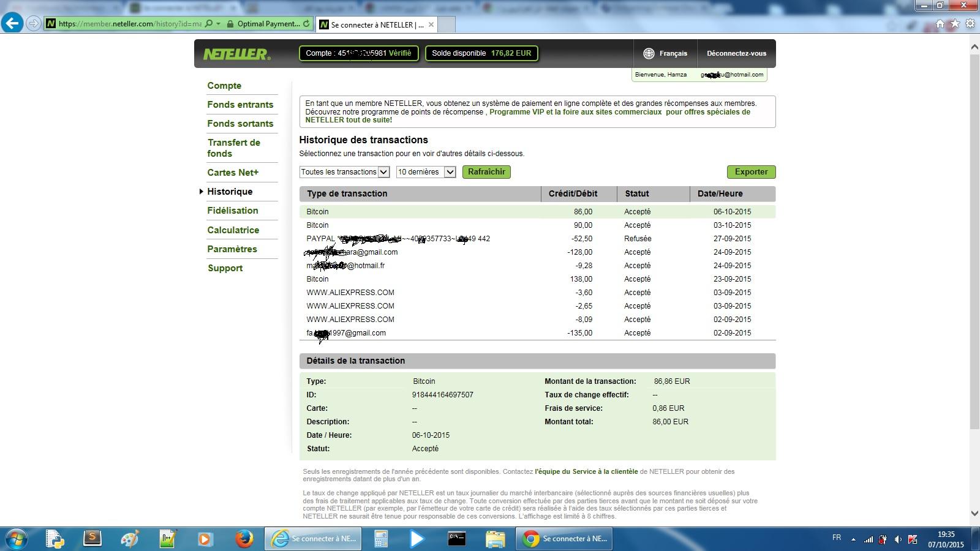Select Bitcoin 86,00 transaction row
The width and height of the screenshot is (980, 551).
(537, 212)
